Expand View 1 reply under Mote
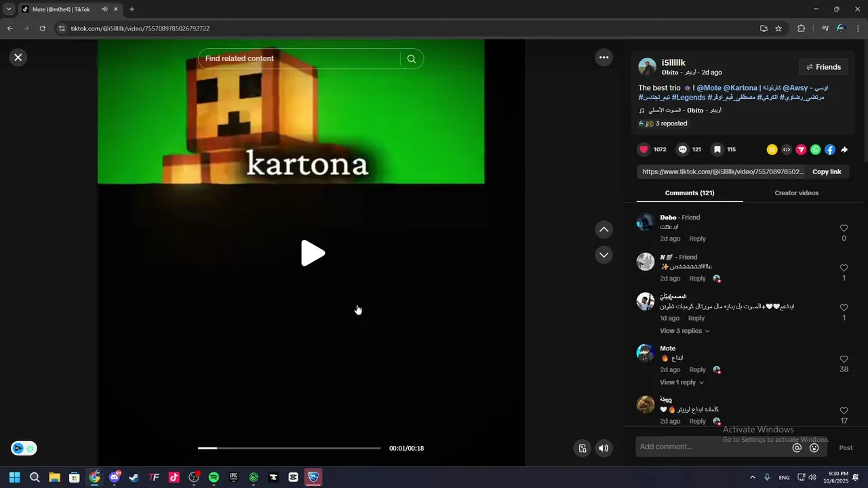This screenshot has height=488, width=868. point(682,382)
